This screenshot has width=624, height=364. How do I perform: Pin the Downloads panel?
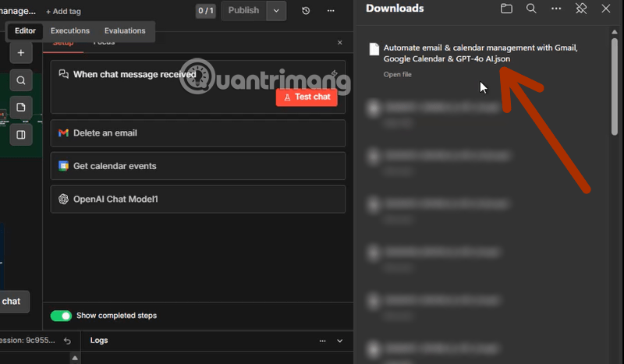point(581,9)
